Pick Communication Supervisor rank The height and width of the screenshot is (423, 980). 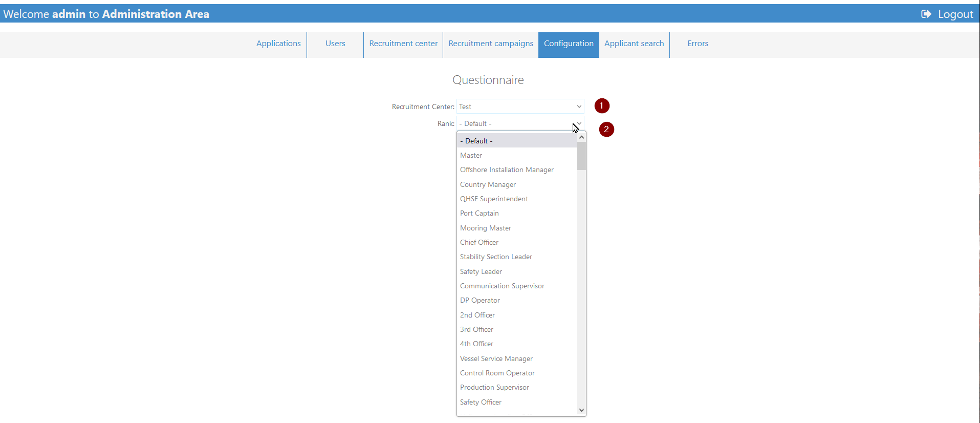pos(517,286)
